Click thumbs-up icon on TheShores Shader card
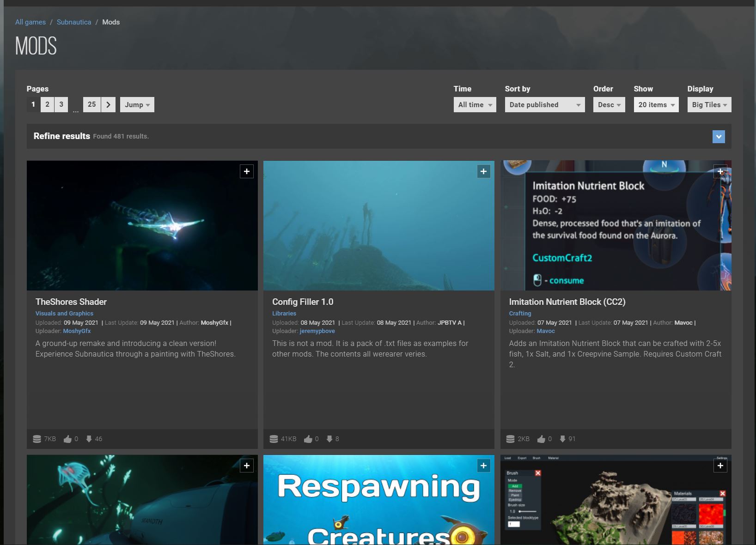 pos(67,439)
